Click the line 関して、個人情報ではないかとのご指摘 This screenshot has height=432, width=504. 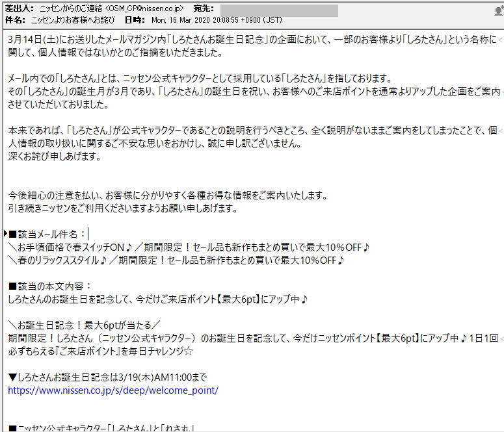tap(116, 53)
